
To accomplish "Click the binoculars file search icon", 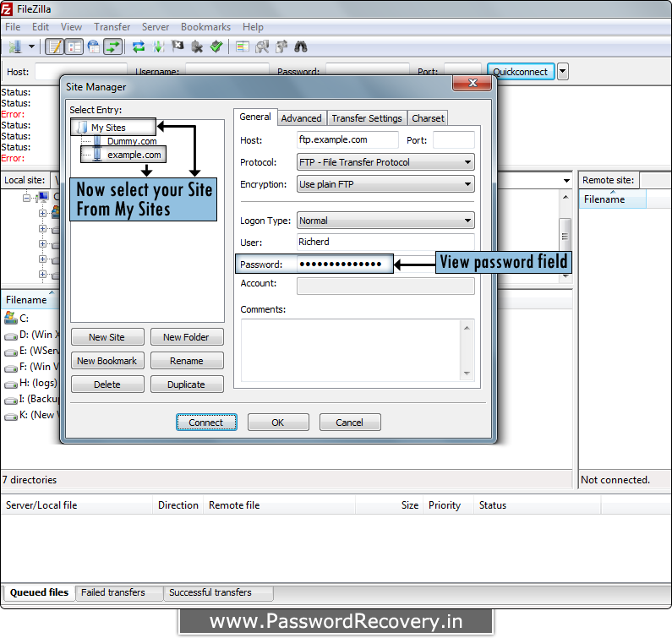I will pos(301,46).
